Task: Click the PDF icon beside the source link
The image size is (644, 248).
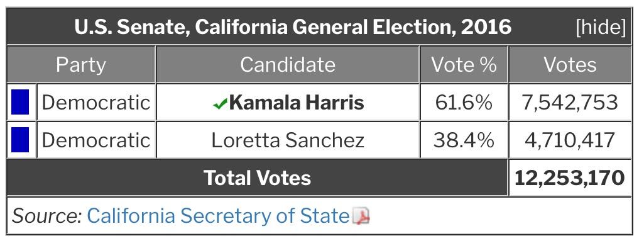Action: 361,216
